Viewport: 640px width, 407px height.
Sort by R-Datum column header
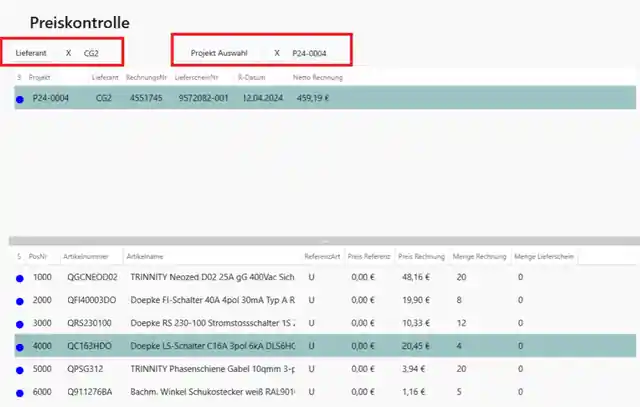coord(251,77)
